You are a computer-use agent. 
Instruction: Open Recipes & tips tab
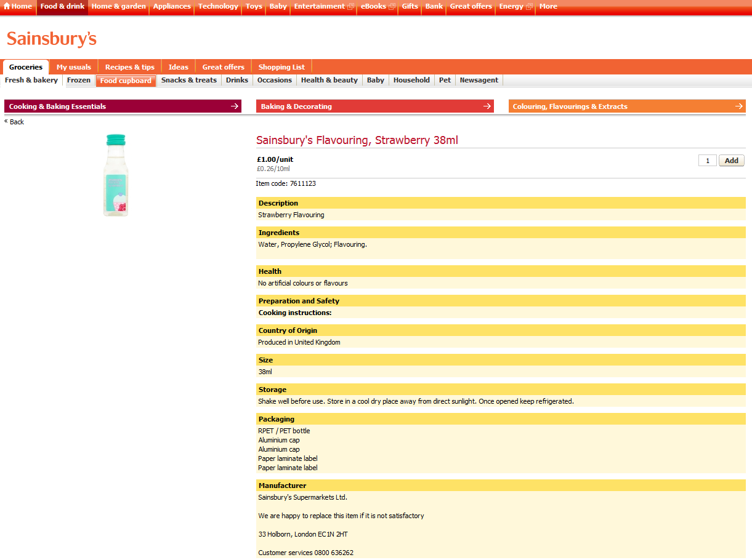130,67
